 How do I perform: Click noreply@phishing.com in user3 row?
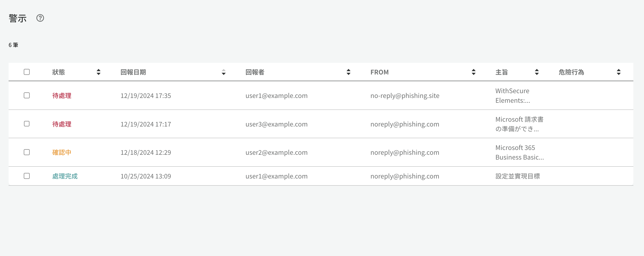(x=405, y=124)
